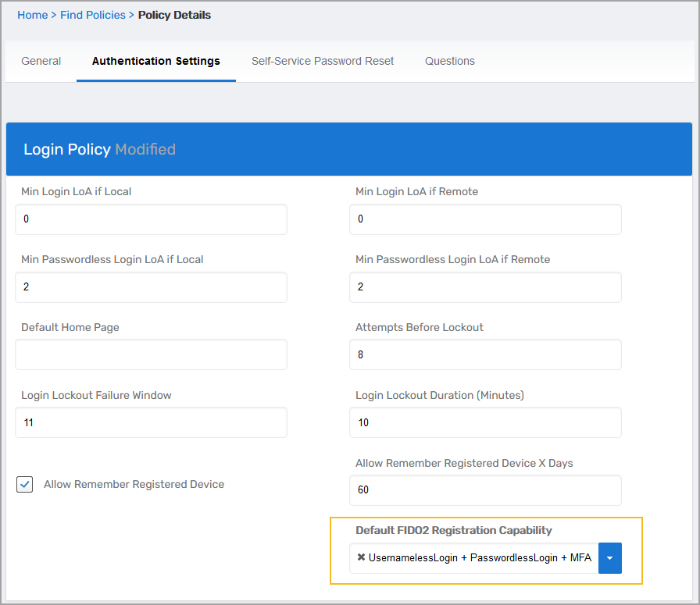Go to the Questions tab
700x605 pixels.
coord(450,61)
